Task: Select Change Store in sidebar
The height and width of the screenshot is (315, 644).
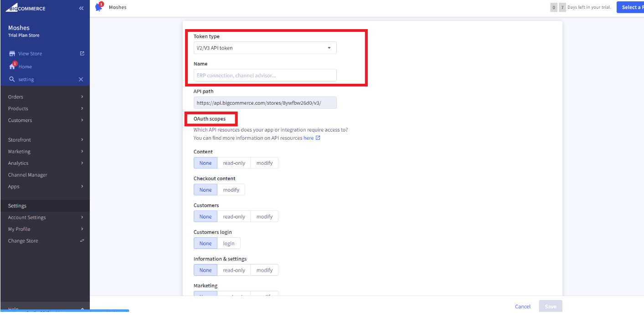Action: (x=23, y=241)
